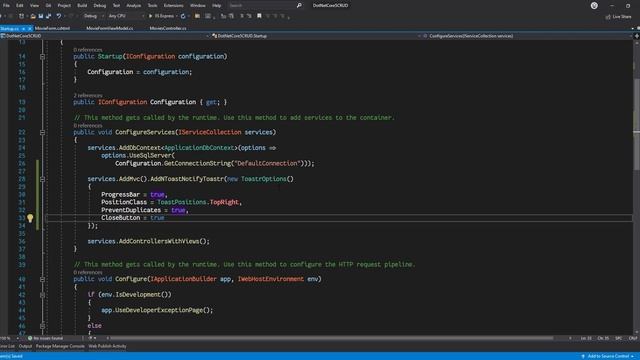Open the View menu

tap(34, 6)
